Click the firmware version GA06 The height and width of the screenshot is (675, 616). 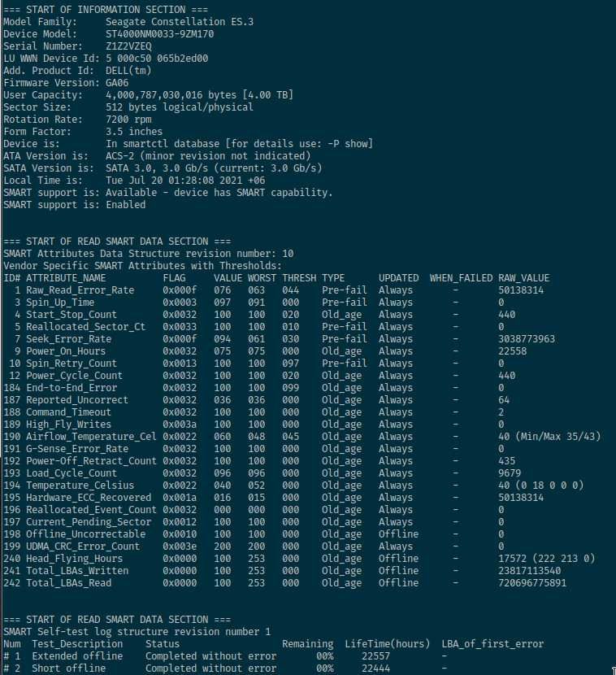pyautogui.click(x=117, y=83)
